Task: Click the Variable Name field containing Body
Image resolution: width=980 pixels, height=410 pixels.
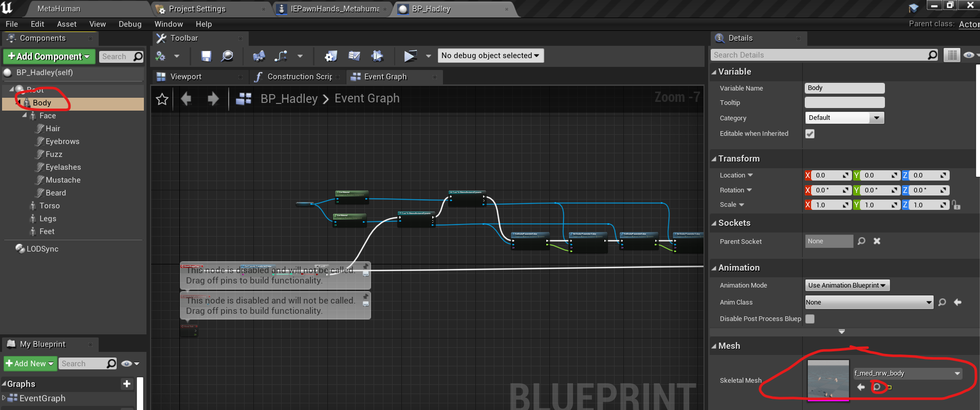Action: click(844, 88)
